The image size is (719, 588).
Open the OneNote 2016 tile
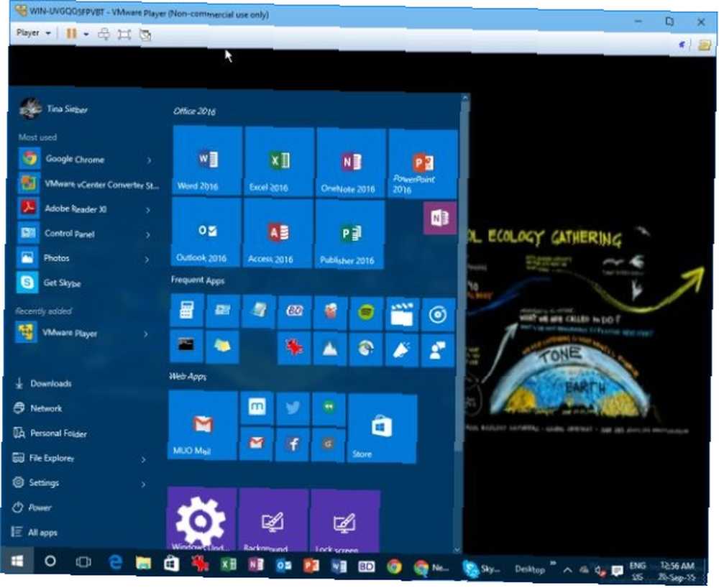point(351,163)
